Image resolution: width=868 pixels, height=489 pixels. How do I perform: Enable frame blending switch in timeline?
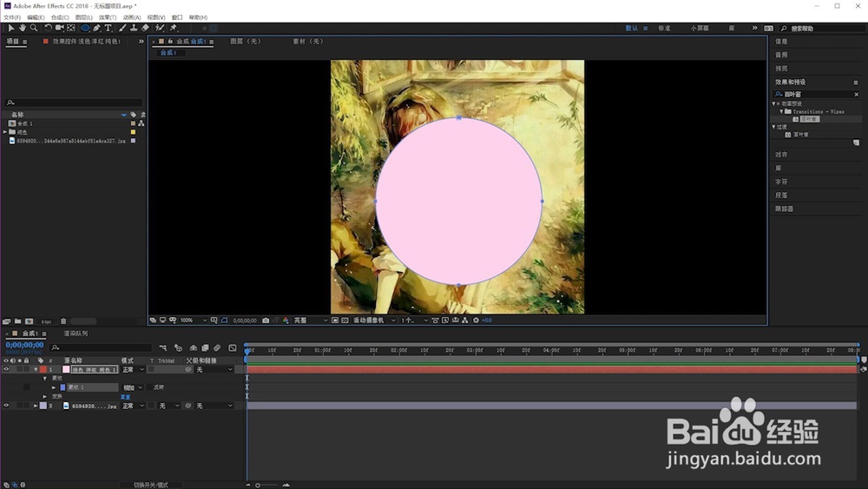[x=205, y=347]
